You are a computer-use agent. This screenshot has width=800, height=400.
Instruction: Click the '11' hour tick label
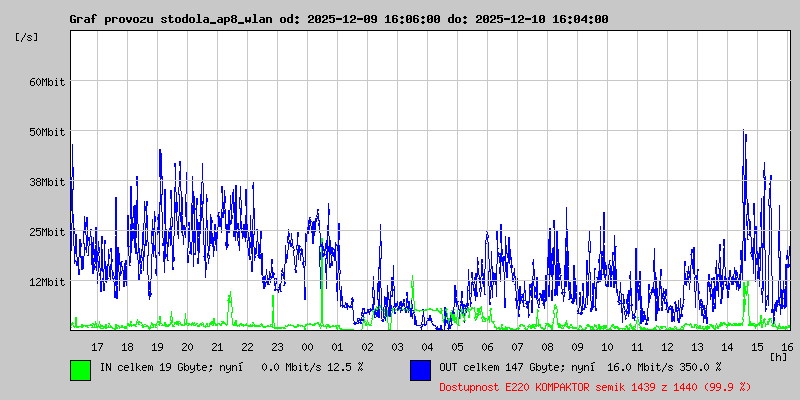637,347
